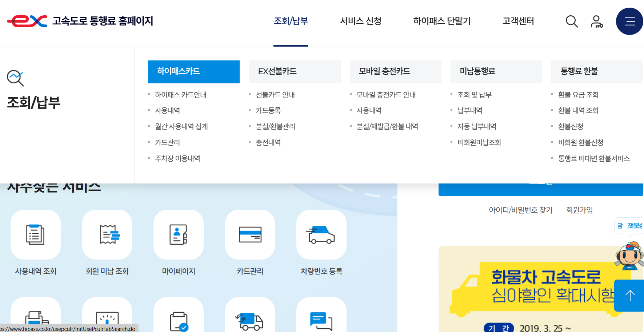This screenshot has width=644, height=332.
Task: Select the 카드관리 card icon
Action: pyautogui.click(x=249, y=234)
